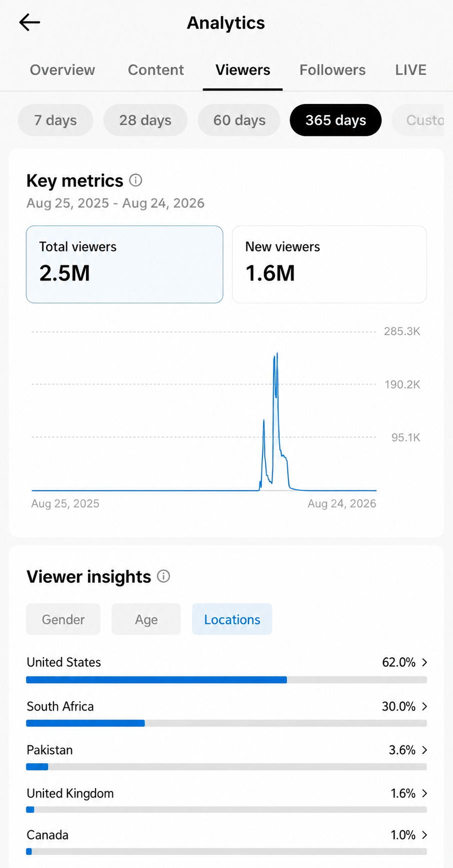Switch insights to Gender

tap(63, 619)
